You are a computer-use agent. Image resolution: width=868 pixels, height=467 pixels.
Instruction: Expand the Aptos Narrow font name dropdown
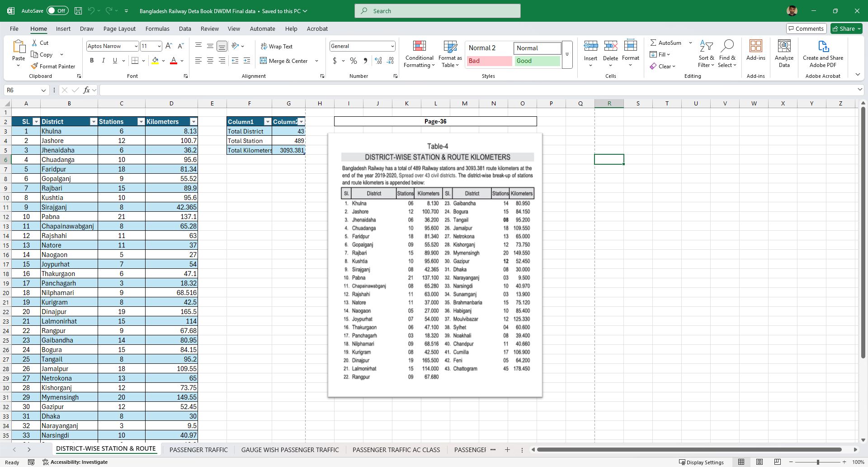pyautogui.click(x=136, y=46)
